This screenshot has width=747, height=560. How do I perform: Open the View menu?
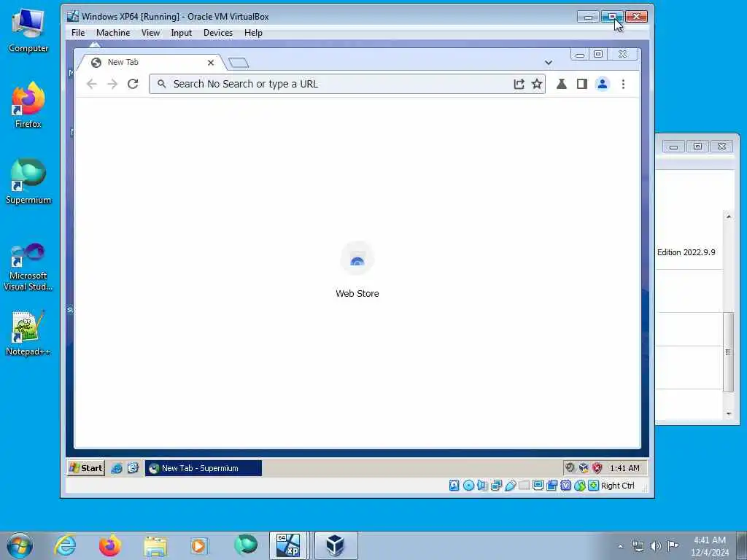(150, 33)
